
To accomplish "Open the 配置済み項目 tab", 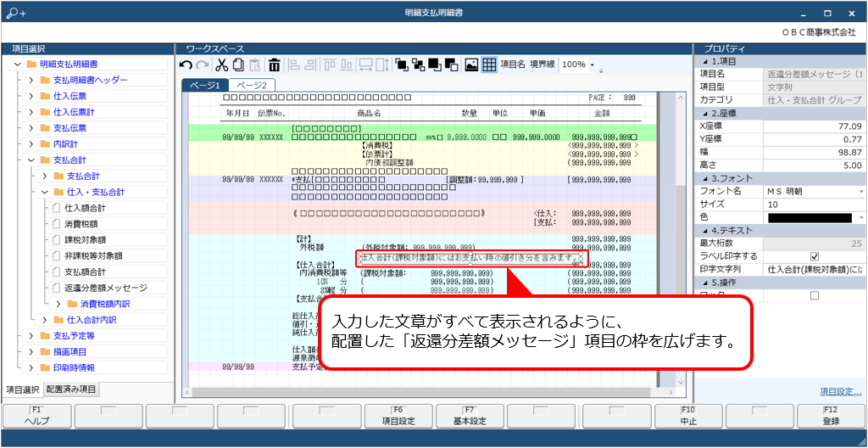I will (71, 389).
